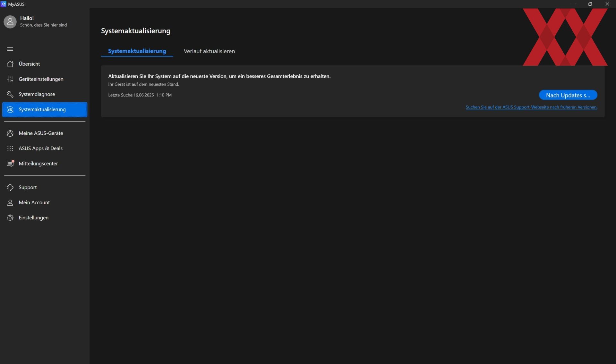Click the Übersicht home icon
This screenshot has height=364, width=616.
pos(10,64)
